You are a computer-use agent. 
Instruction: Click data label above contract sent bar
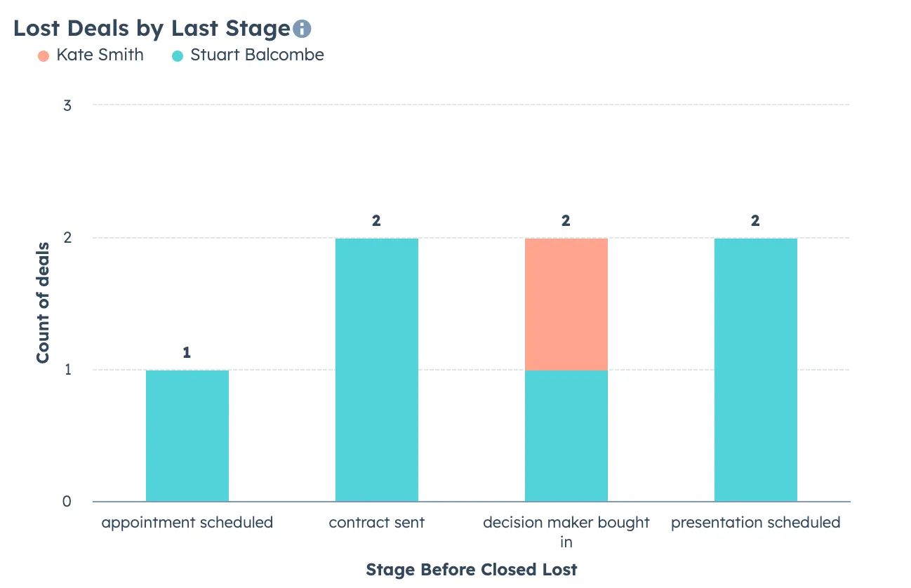376,221
